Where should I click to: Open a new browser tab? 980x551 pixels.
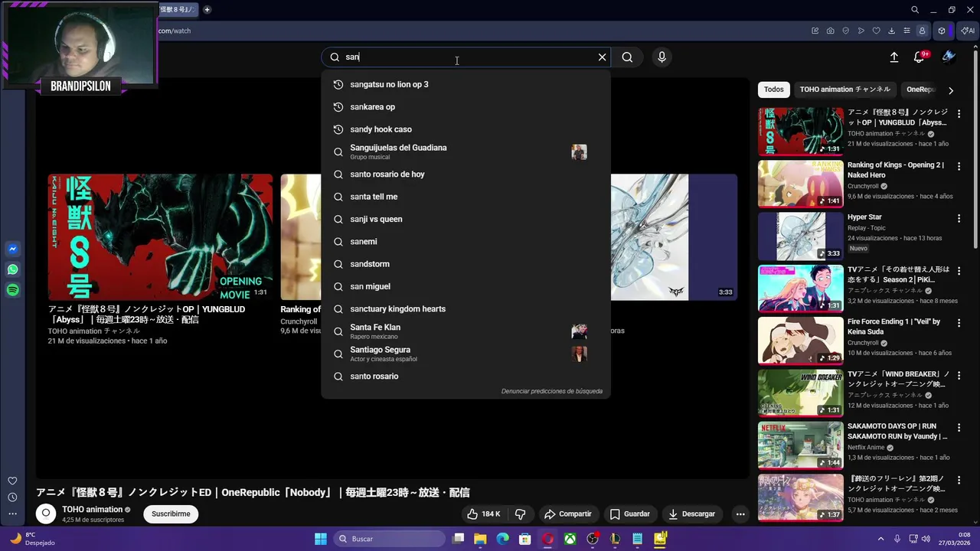click(x=207, y=10)
